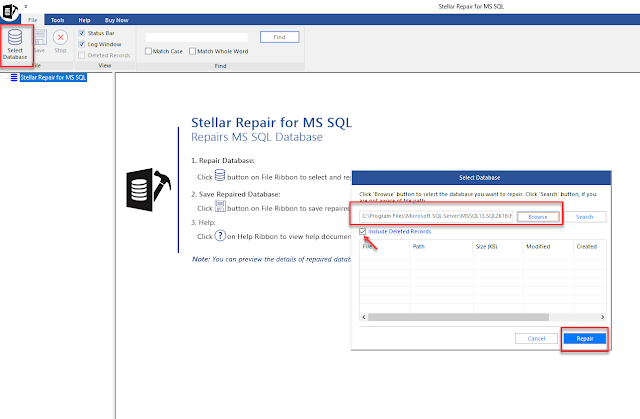Click the Repair button in dialog
The image size is (640, 419).
coord(585,338)
